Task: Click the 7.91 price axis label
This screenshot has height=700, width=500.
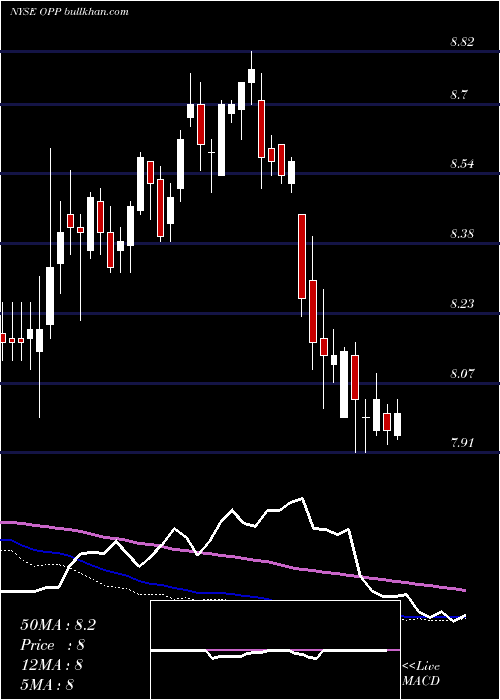Action: [x=462, y=443]
